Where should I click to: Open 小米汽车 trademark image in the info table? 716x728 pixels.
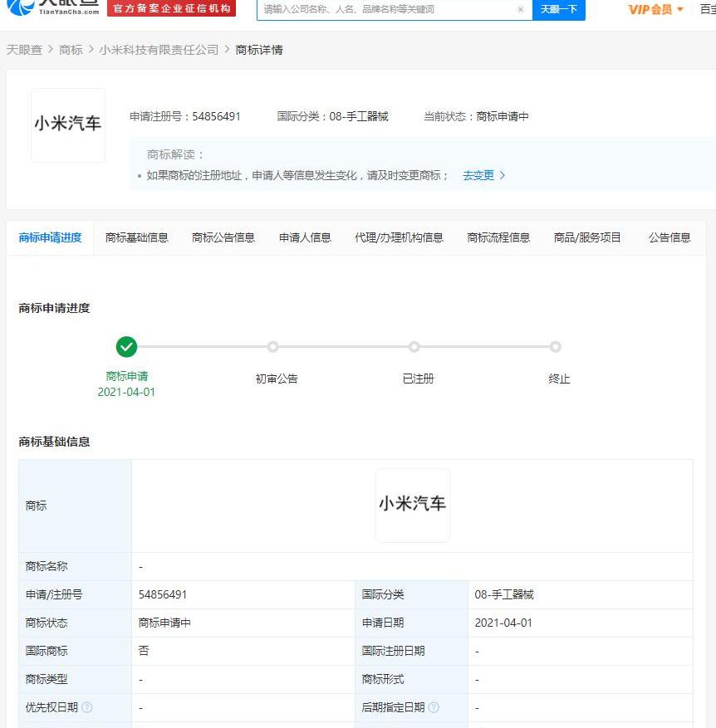pos(413,505)
